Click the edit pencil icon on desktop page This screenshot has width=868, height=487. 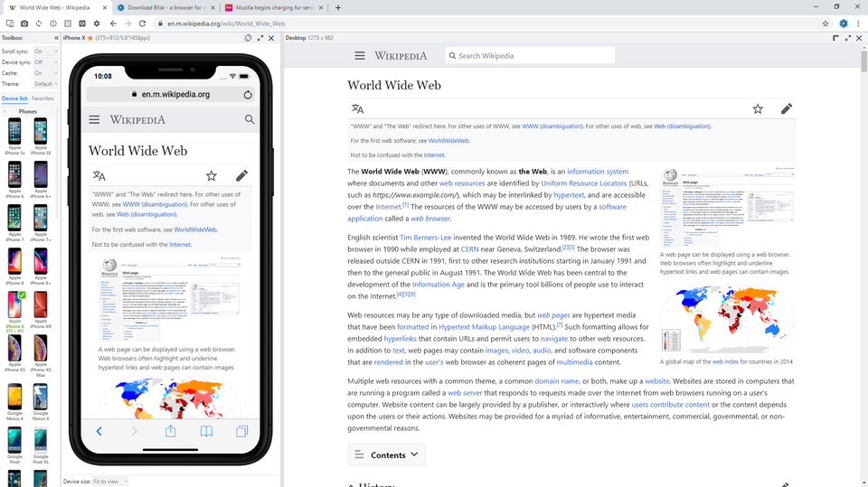(786, 109)
